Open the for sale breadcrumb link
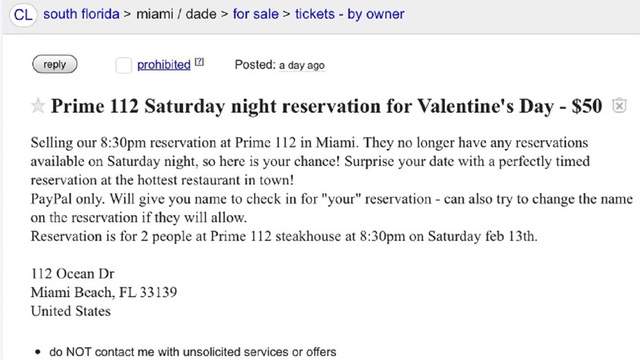 [256, 14]
